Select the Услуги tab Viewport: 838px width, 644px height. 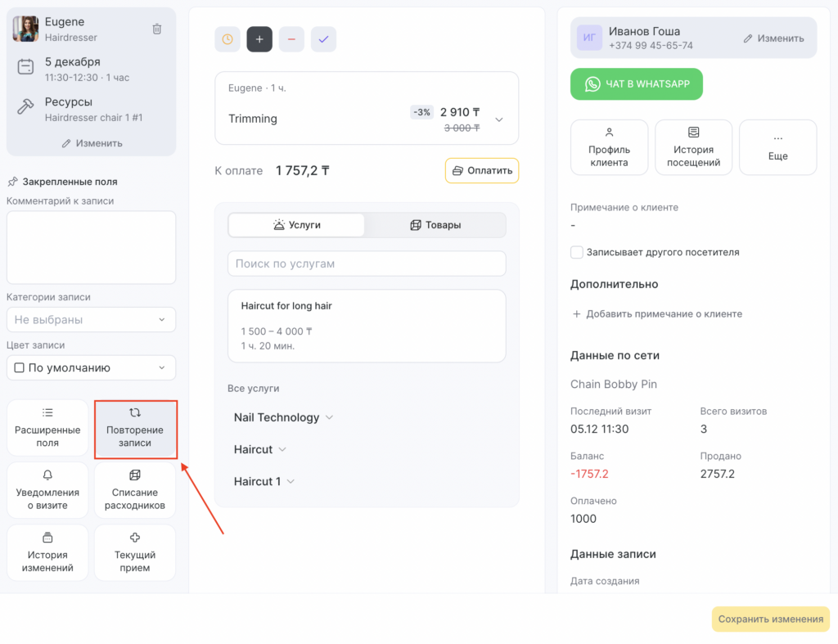point(296,225)
